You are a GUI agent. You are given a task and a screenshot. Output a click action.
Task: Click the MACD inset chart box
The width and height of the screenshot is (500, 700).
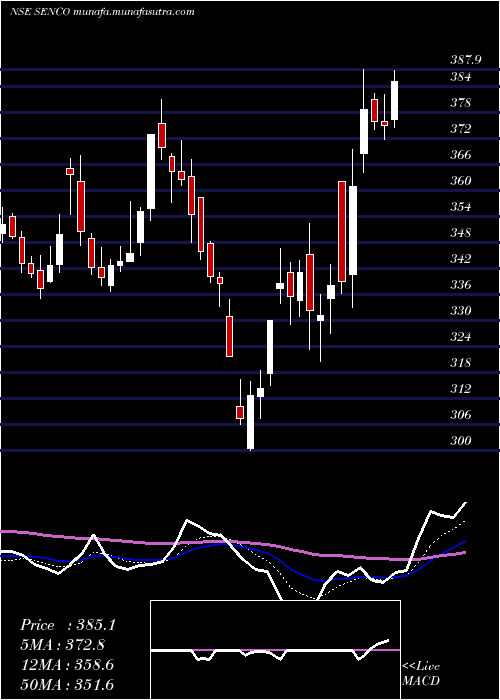(275, 650)
